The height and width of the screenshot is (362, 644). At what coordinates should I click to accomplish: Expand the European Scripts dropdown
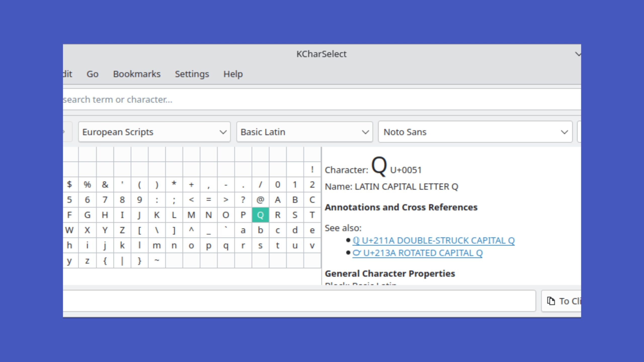[x=154, y=132]
